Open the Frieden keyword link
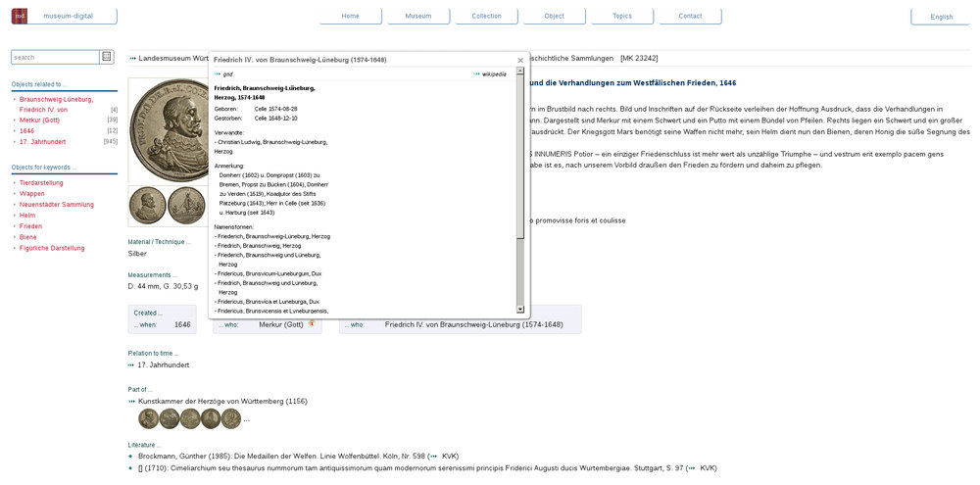Screen dimensions: 980x485 [30, 226]
